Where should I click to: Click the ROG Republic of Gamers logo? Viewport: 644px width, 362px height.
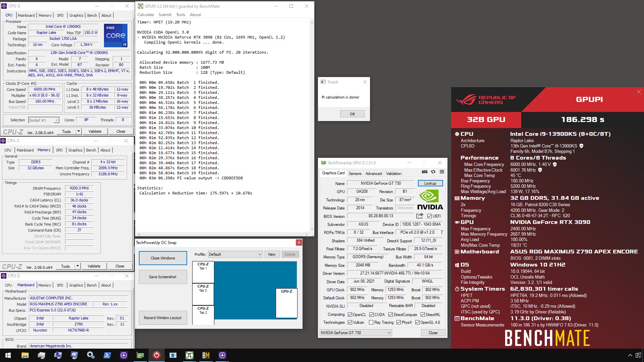486,100
